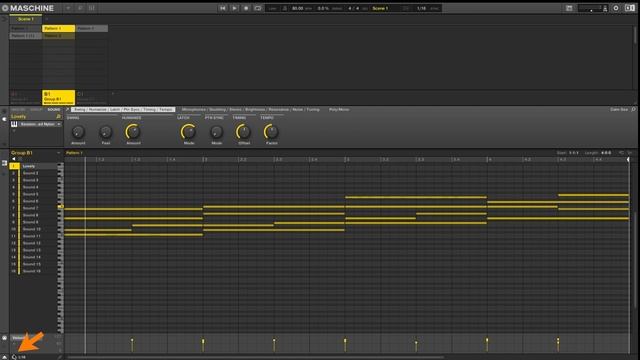Open the Swing / Humanize / Latch parameter page

(x=123, y=109)
